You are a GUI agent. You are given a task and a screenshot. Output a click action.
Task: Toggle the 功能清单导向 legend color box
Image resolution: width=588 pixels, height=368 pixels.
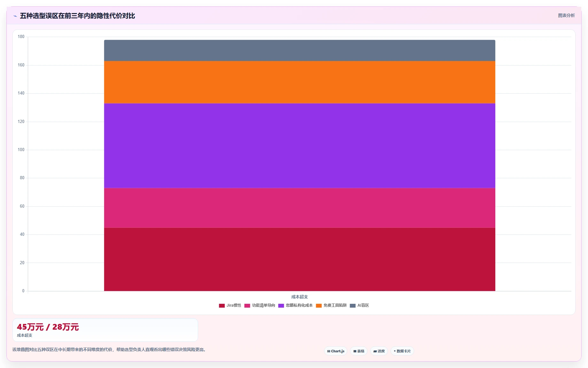tap(247, 306)
